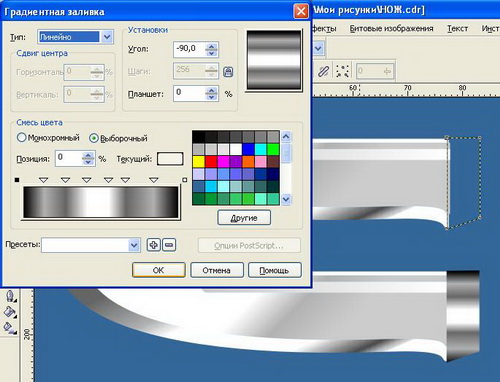
Task: Select the interactive fill tool at bottom
Action: click(10, 328)
